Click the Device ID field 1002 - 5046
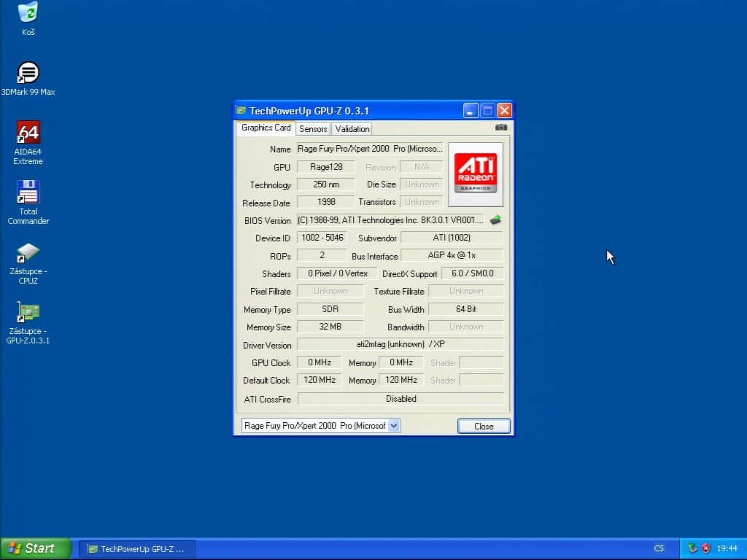The height and width of the screenshot is (560, 747). [322, 238]
